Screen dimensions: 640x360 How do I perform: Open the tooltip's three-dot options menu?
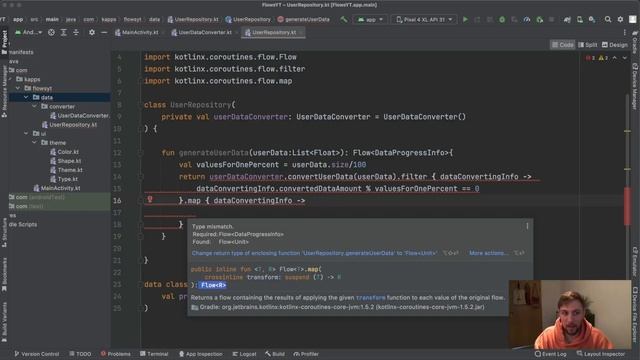527,226
